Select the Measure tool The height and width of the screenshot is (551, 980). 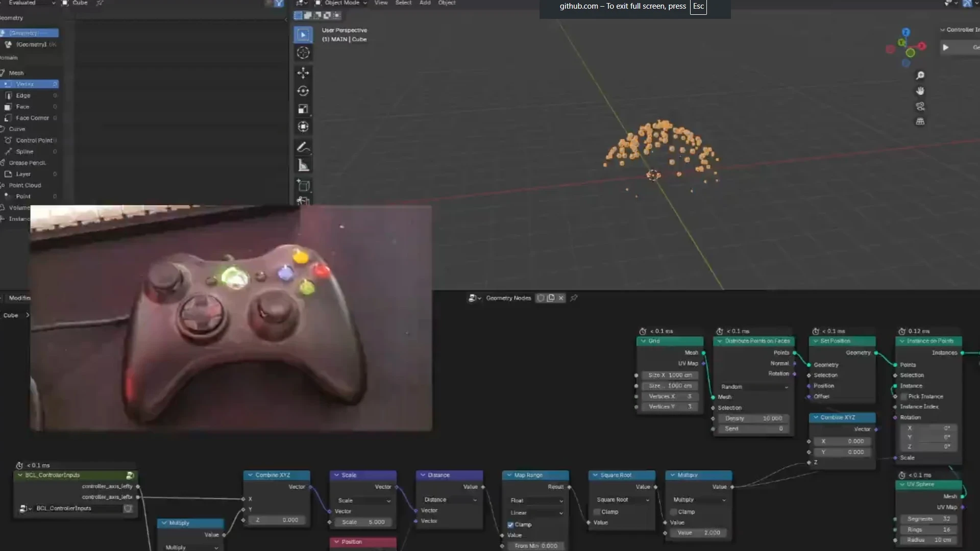point(303,165)
